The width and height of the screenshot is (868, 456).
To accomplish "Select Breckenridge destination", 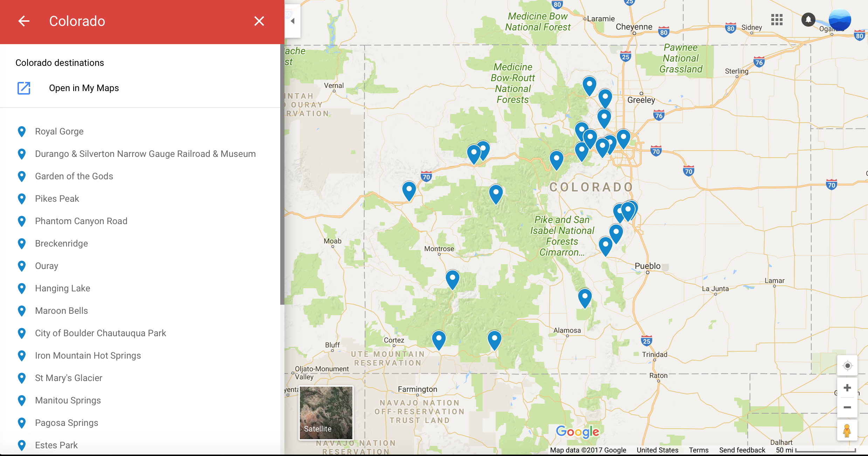I will [61, 243].
